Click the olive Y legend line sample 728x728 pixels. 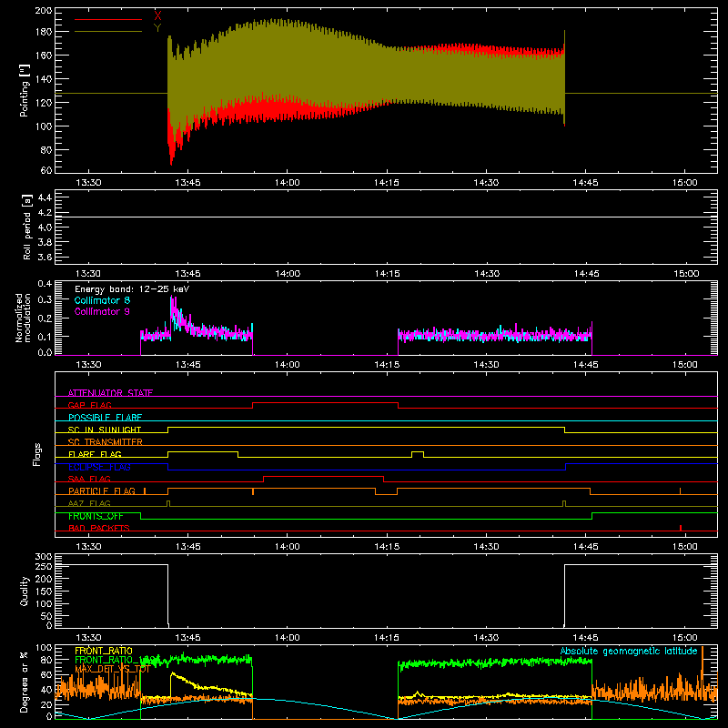coord(108,31)
